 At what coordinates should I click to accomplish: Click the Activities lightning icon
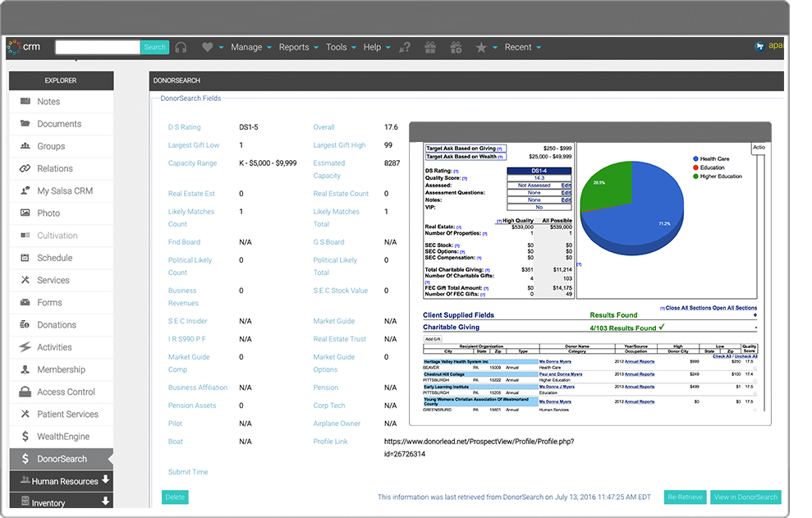tap(25, 346)
